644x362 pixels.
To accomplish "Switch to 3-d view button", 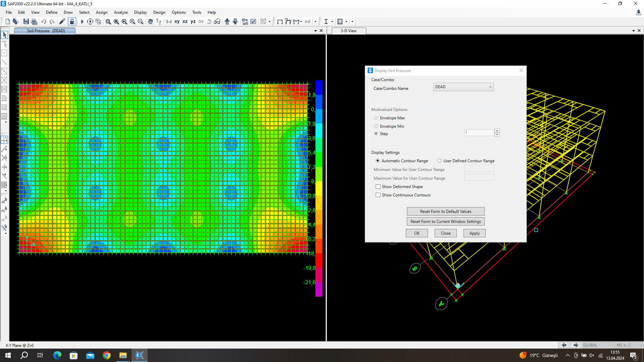I will (x=169, y=21).
